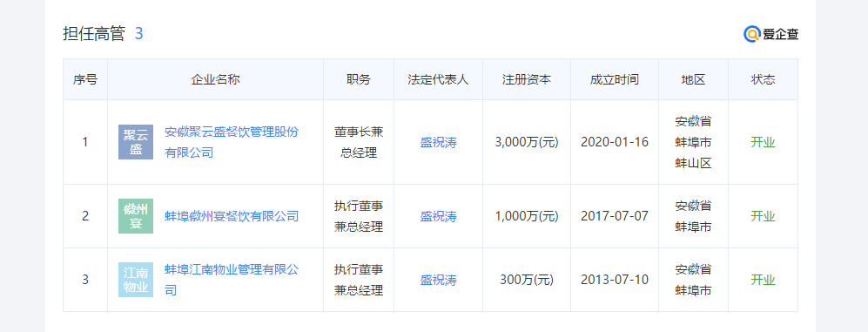Viewport: 868px width, 332px height.
Task: Open 蚌埠徽州宴餐饮有限公司 company link
Action: (x=232, y=216)
